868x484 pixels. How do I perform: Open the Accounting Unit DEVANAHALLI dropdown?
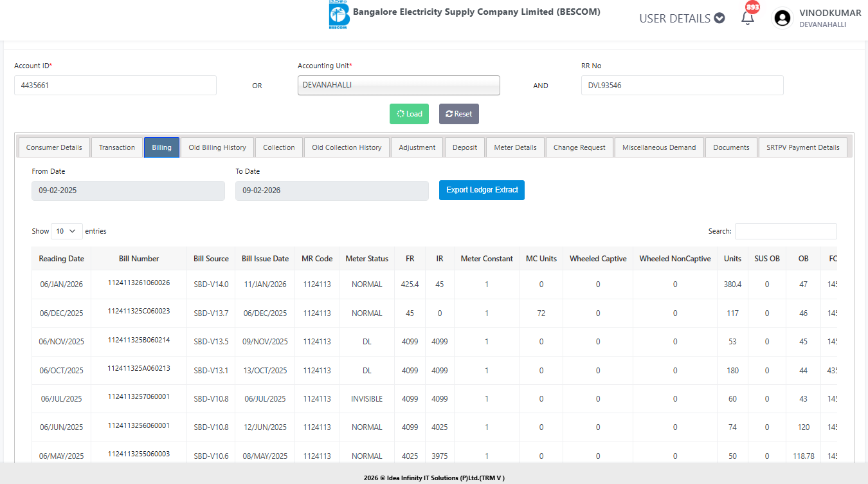pos(399,86)
